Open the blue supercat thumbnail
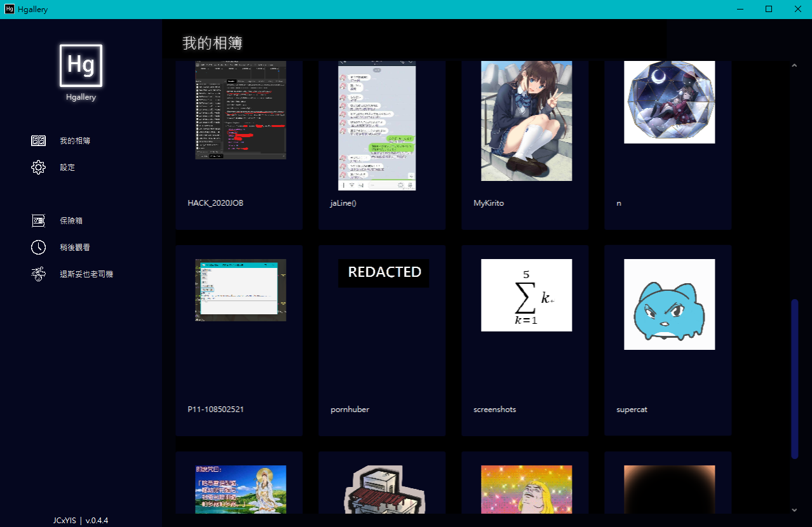Viewport: 812px width, 527px height. point(670,304)
